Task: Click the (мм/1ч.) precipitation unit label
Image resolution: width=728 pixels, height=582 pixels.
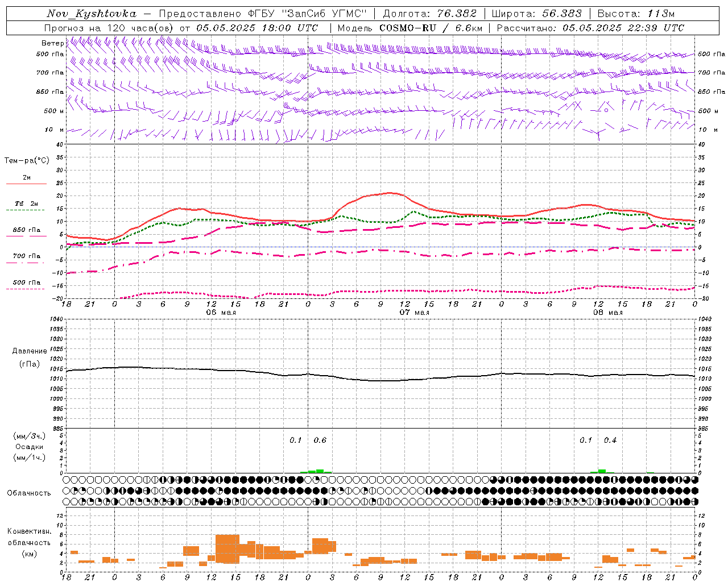Action: click(30, 458)
